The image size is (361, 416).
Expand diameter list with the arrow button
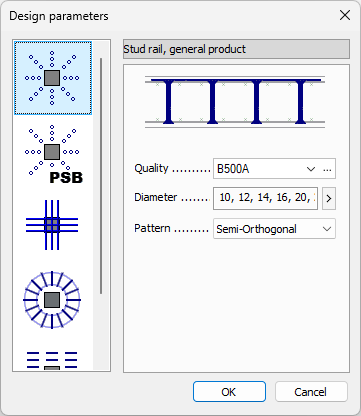pos(329,198)
